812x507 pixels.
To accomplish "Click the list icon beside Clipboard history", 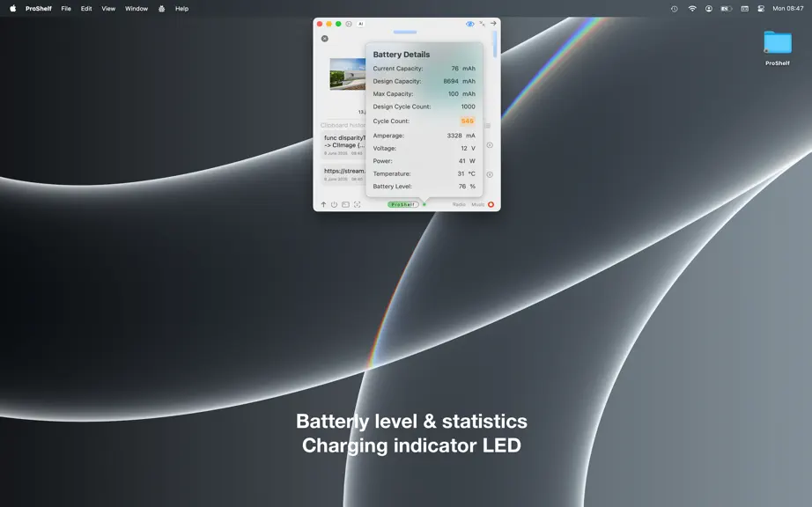I will click(487, 125).
